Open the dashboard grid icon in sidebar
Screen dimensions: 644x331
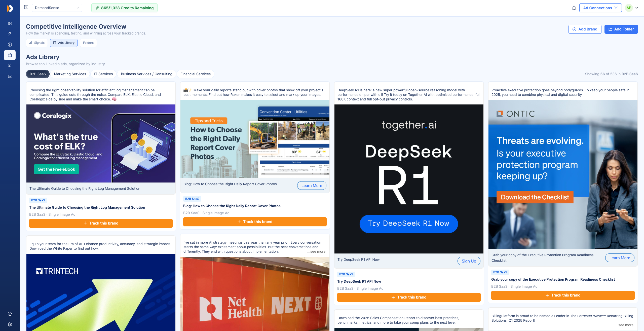(10, 23)
